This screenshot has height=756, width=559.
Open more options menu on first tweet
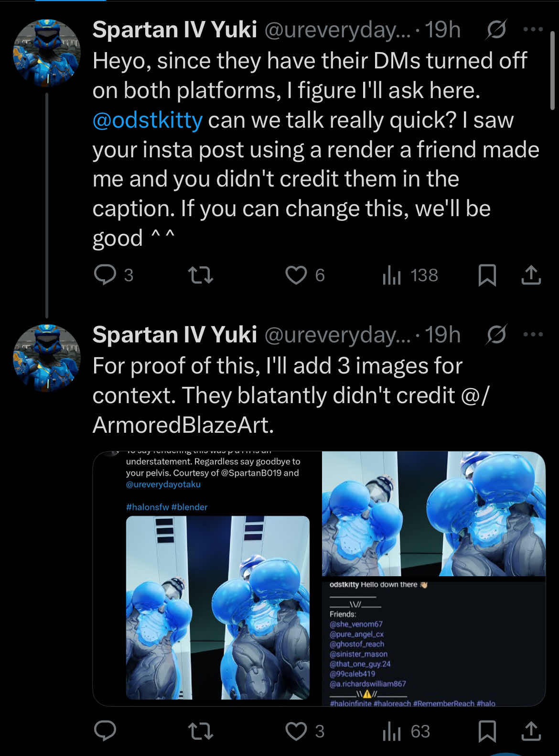[533, 30]
